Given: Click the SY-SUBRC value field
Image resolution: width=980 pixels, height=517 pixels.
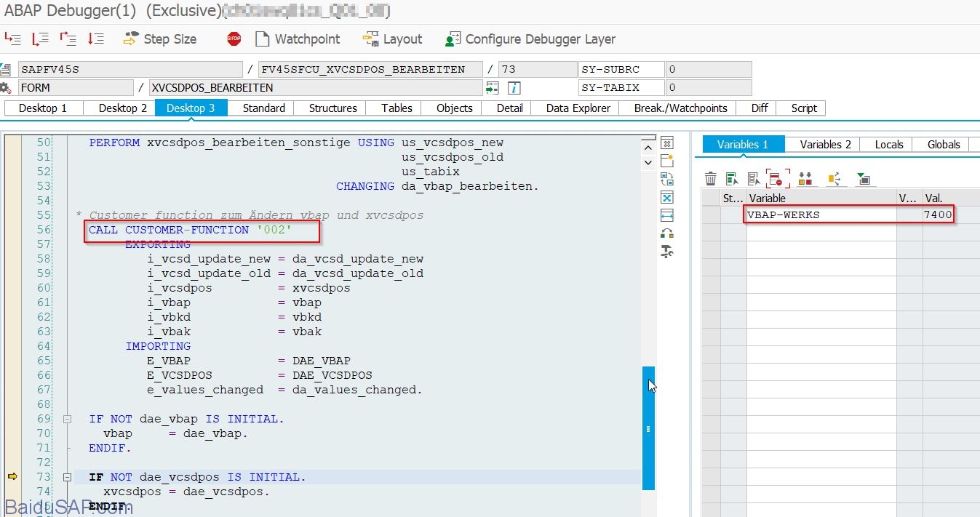Looking at the screenshot, I should tap(708, 70).
